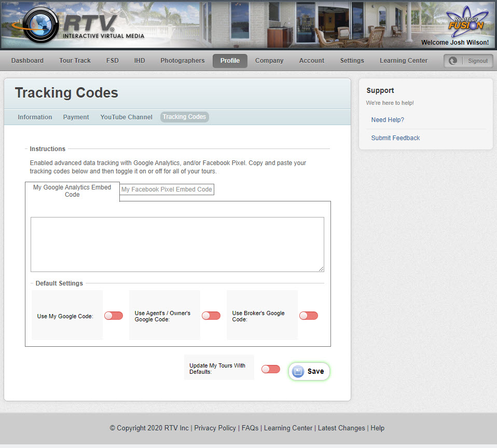The width and height of the screenshot is (497, 448).
Task: Select the Tracking Codes sub-tab
Action: 185,117
